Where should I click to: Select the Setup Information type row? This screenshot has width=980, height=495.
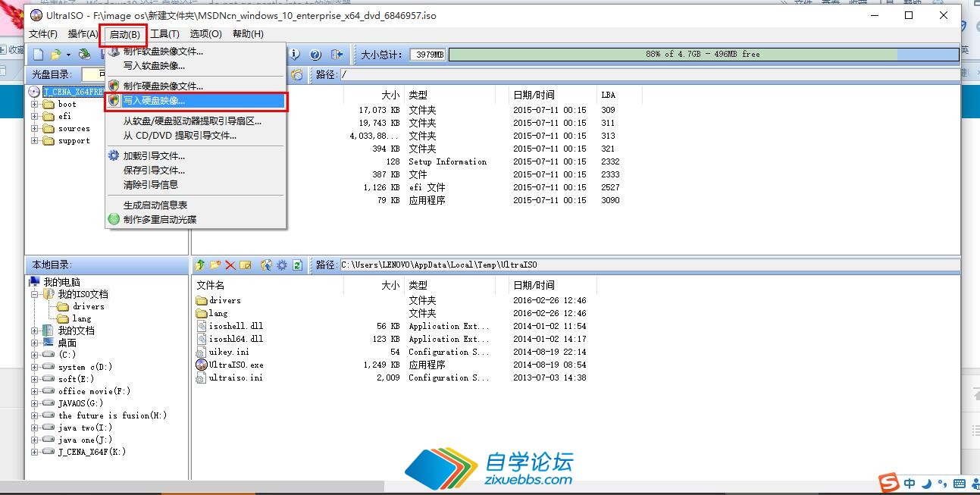(x=447, y=161)
